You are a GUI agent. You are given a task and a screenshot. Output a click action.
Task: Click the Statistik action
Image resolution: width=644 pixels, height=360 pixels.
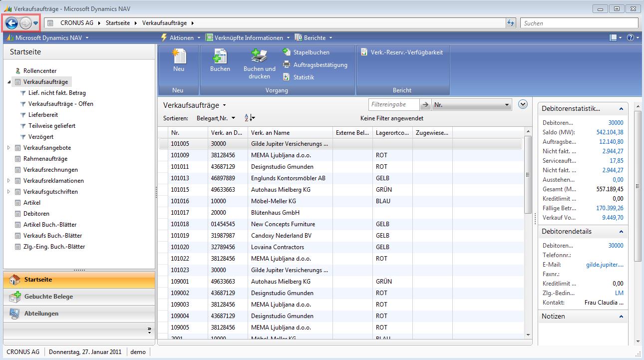[299, 77]
